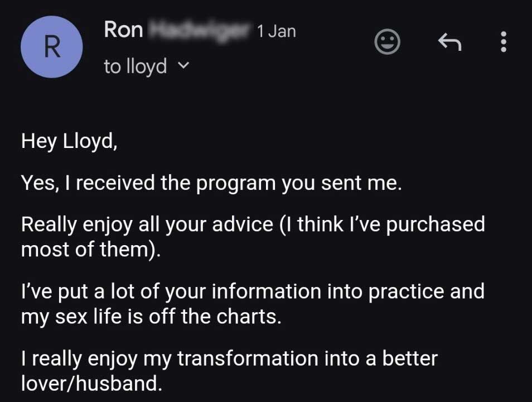The height and width of the screenshot is (402, 532).
Task: Click the "I've put a lot of" line
Action: coord(253,291)
